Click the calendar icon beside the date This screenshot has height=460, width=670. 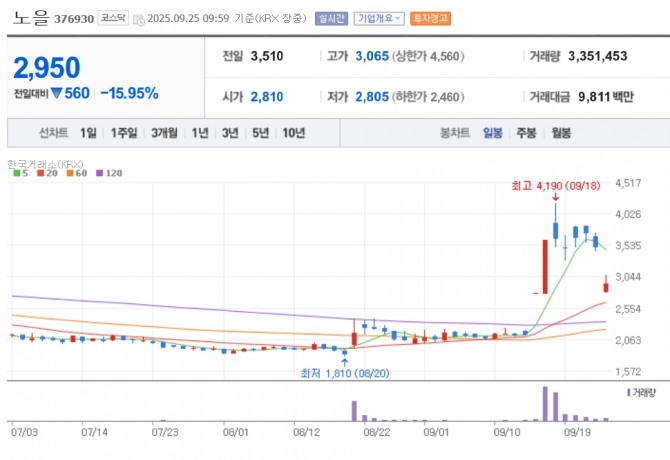pos(138,19)
